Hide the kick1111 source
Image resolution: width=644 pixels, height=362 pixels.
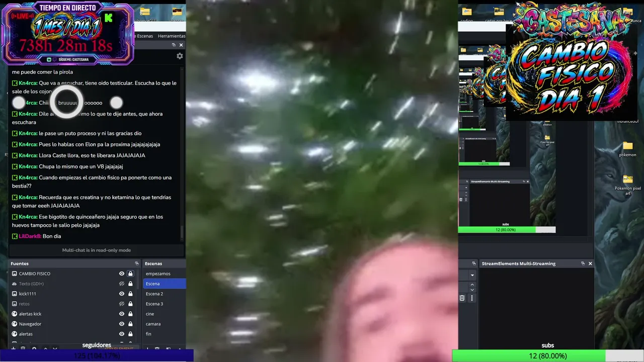coord(121,294)
